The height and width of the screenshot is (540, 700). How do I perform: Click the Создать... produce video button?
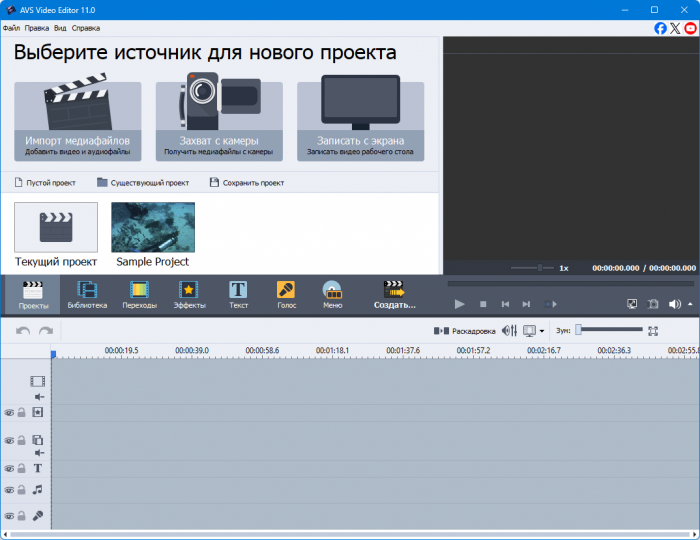tap(394, 294)
